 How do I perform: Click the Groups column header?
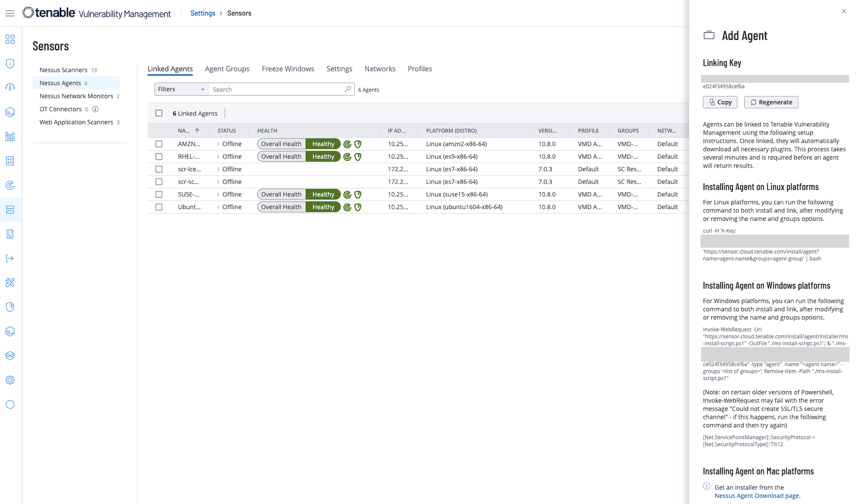(x=628, y=131)
